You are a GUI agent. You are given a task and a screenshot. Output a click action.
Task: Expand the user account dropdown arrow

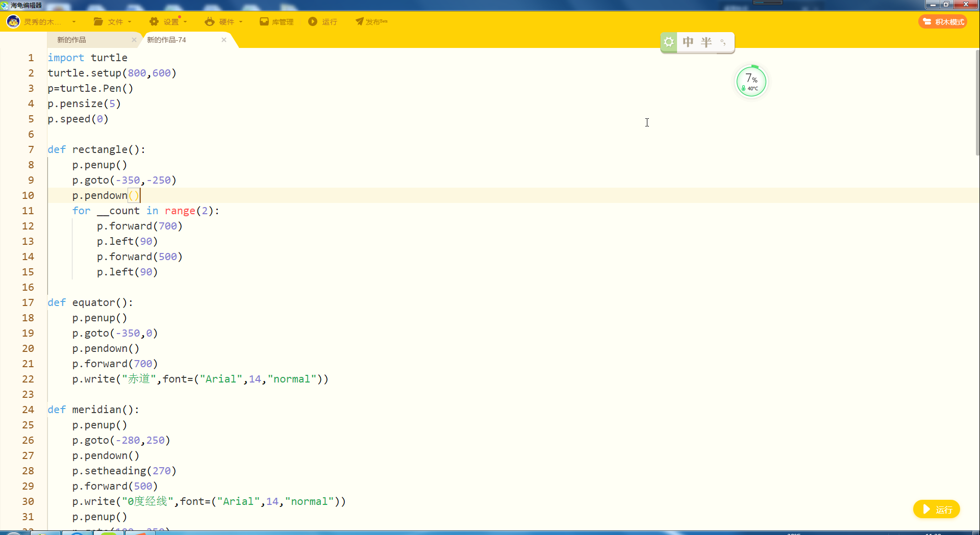point(74,22)
